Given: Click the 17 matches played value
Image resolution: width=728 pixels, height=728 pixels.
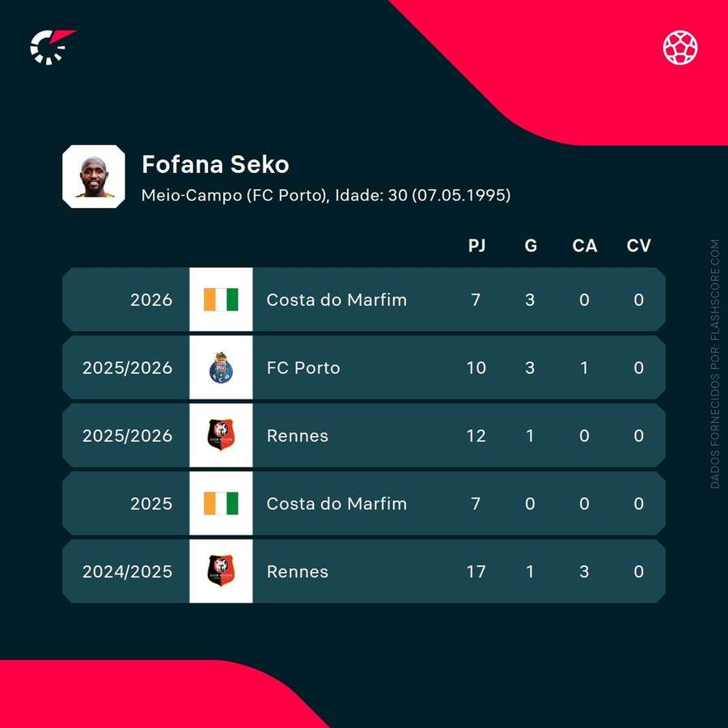Looking at the screenshot, I should click(x=476, y=571).
